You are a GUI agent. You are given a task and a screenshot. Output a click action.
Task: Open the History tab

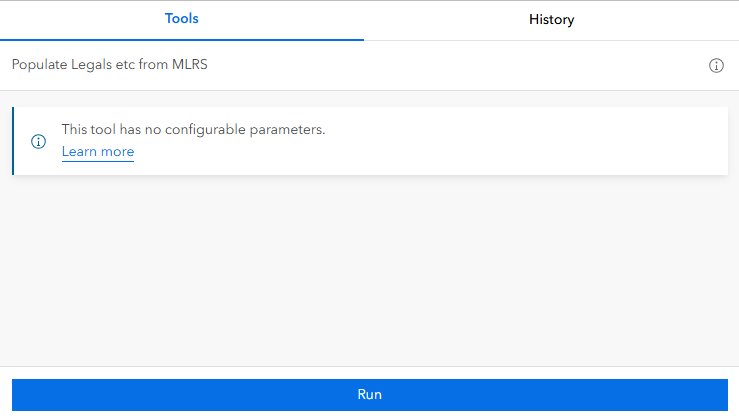point(551,19)
